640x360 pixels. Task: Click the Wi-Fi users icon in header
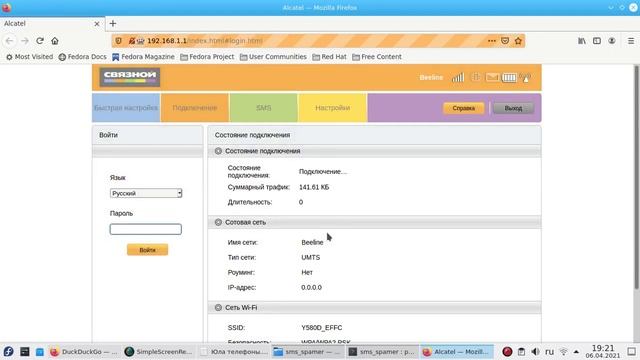[x=525, y=77]
